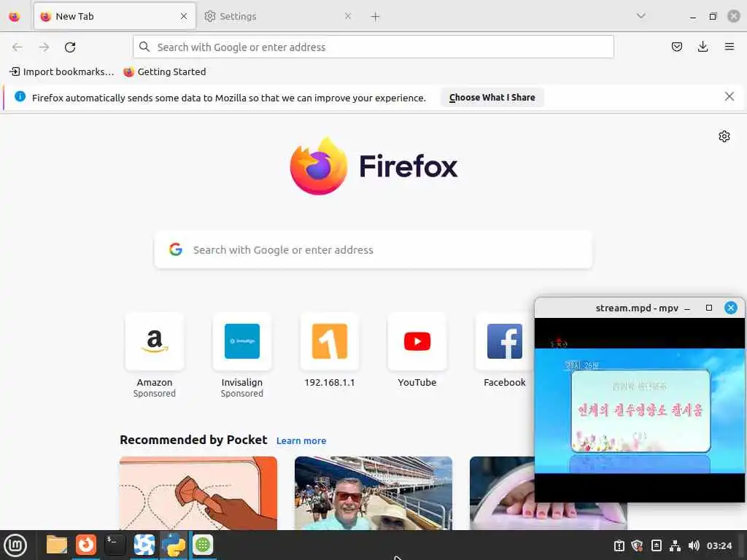Open Import bookmarks bookmark toolbar item
Screen dimensions: 747x560
[61, 72]
